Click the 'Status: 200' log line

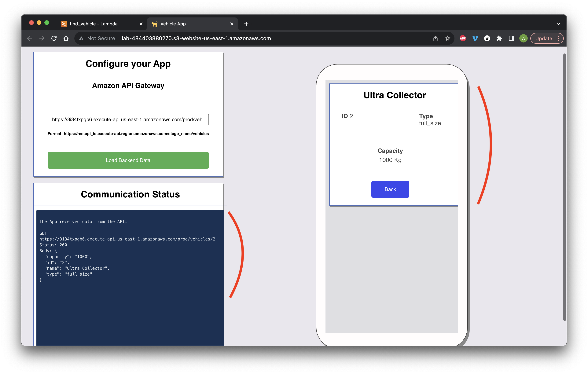coord(53,245)
